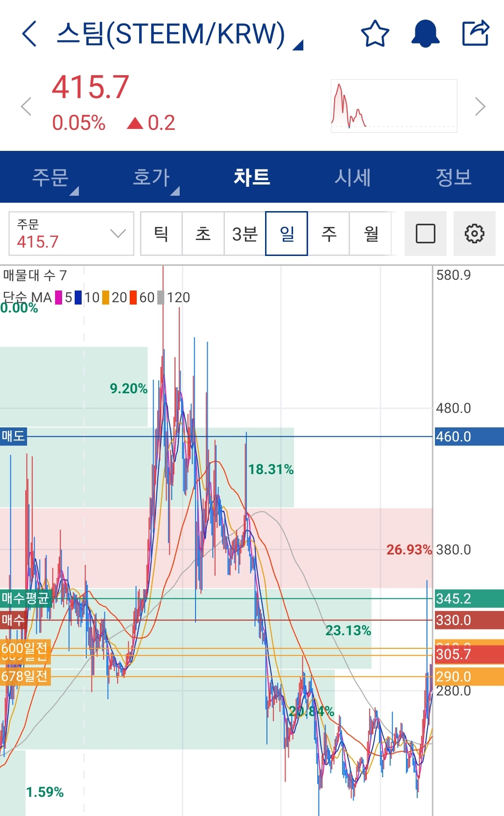Switch to the 시세 tab
504x816 pixels.
coord(353,177)
